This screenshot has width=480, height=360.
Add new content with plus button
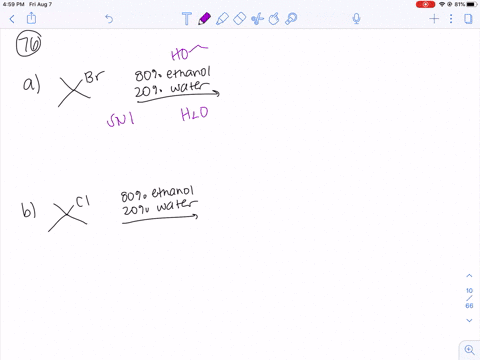point(434,19)
